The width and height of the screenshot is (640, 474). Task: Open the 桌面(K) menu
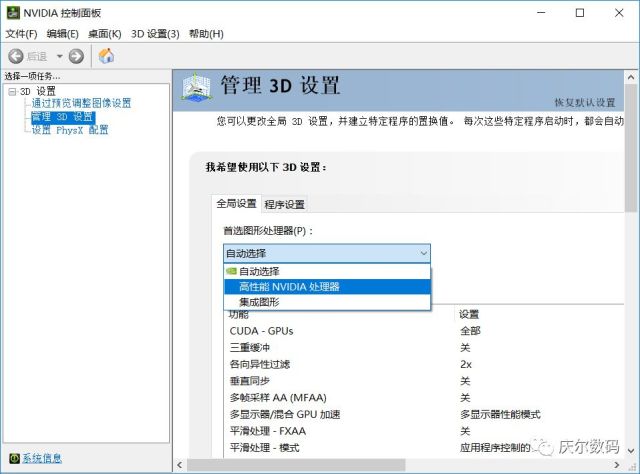point(105,34)
